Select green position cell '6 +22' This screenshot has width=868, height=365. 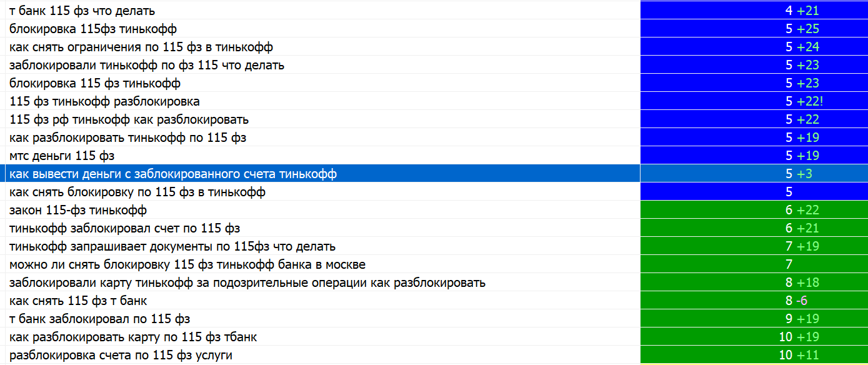754,210
